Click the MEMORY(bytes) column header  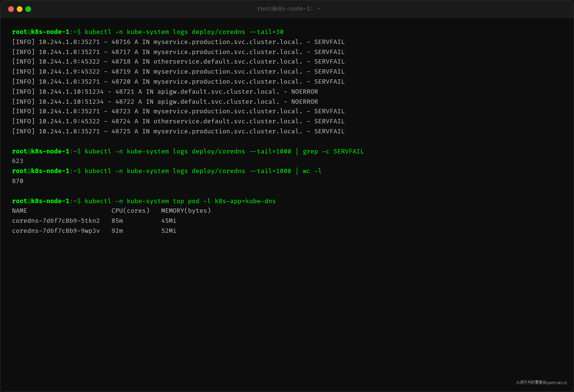(186, 211)
